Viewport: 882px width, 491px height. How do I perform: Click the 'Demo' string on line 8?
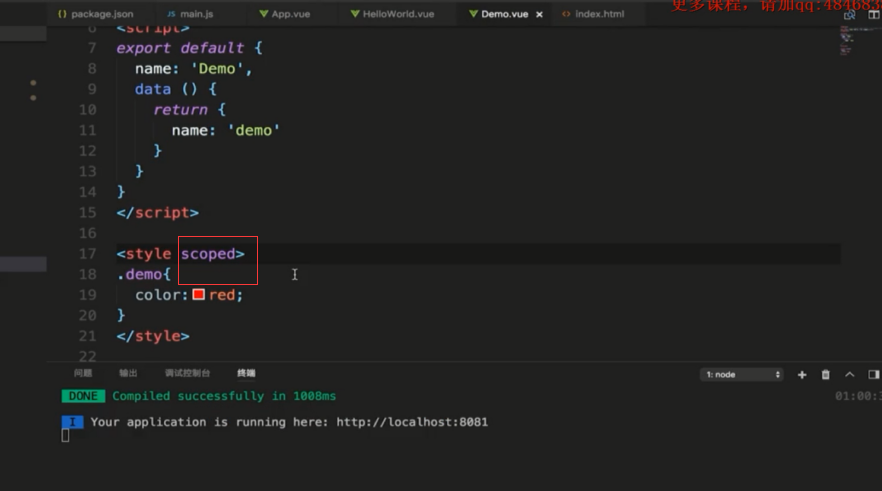[217, 69]
